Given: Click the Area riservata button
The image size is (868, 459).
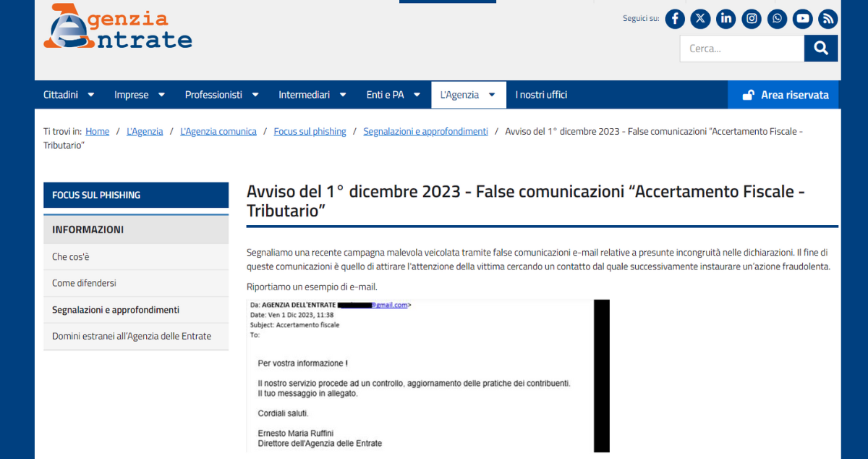Looking at the screenshot, I should [784, 95].
